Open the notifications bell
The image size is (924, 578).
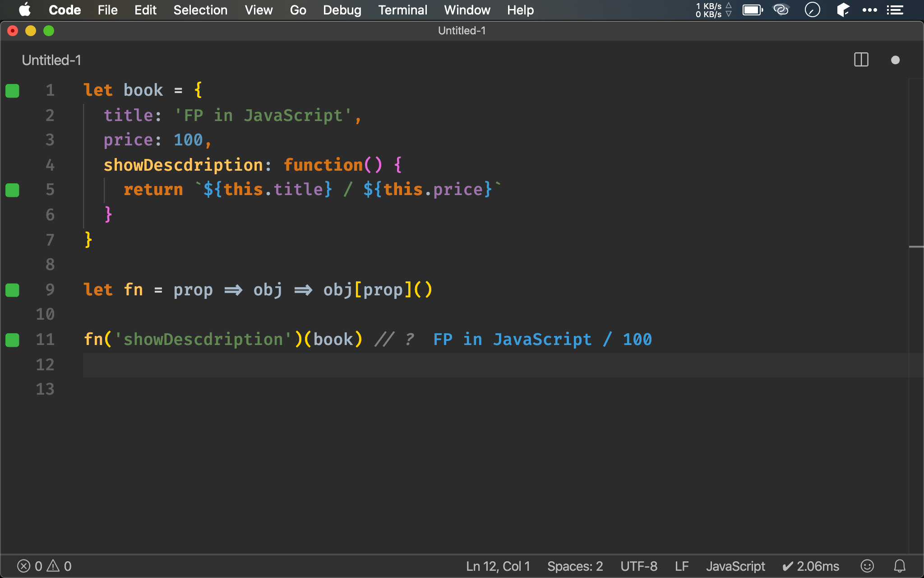(x=900, y=566)
